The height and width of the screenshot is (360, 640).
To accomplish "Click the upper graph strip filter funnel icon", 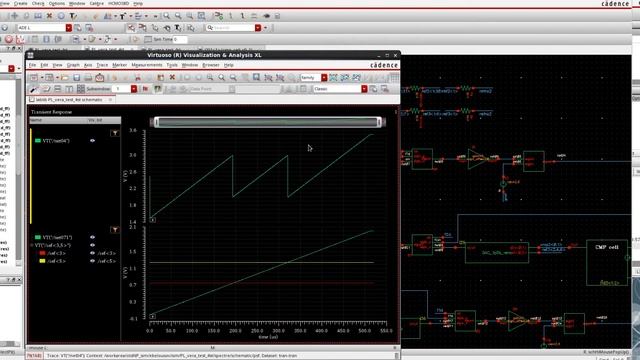I will [x=115, y=133].
